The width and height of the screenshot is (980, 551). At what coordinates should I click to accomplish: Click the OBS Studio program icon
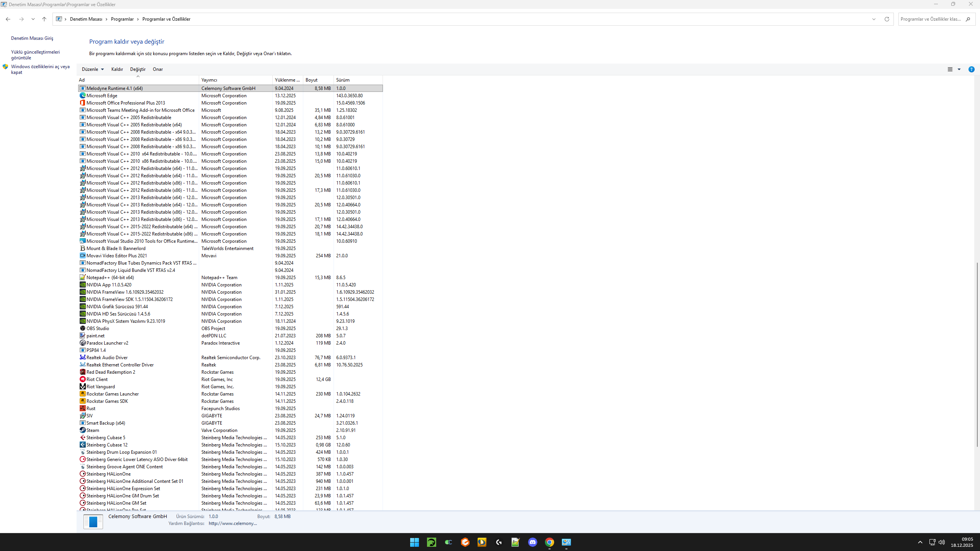tap(82, 329)
